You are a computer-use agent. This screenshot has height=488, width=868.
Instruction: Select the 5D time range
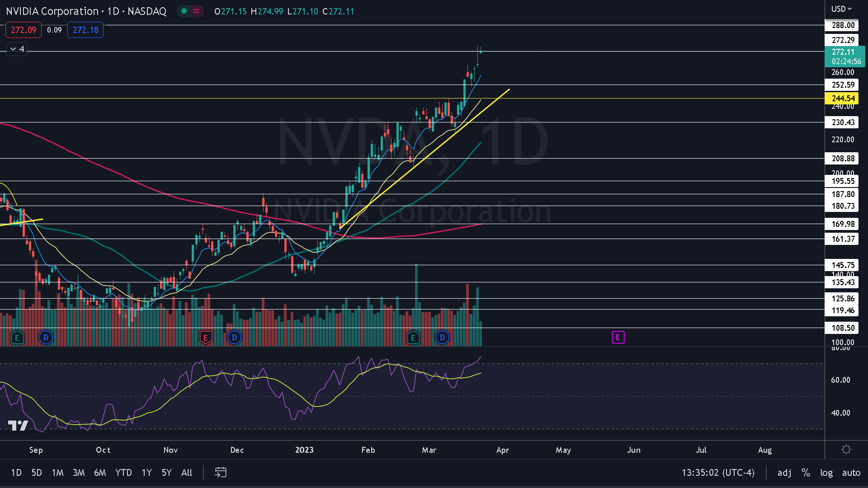pyautogui.click(x=37, y=473)
